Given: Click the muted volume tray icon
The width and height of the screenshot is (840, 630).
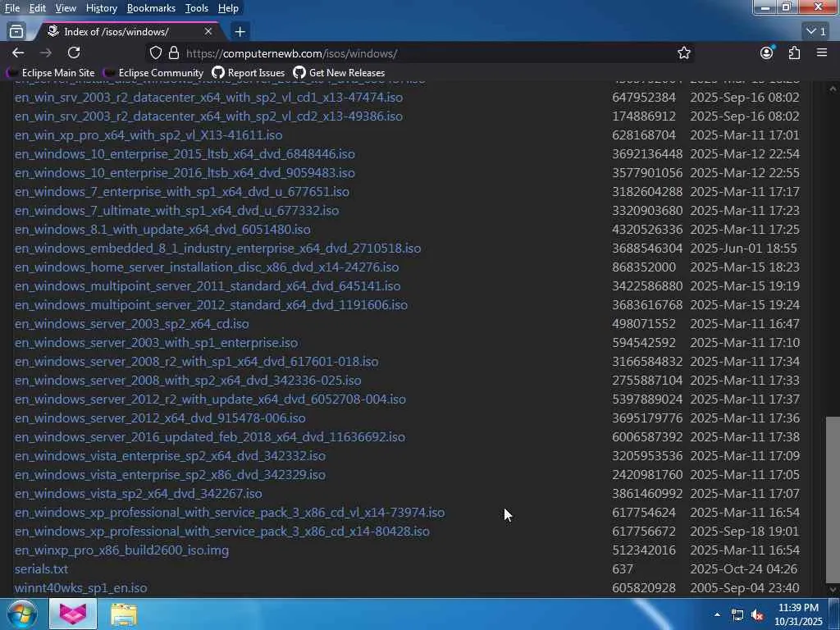Looking at the screenshot, I should pos(757,615).
